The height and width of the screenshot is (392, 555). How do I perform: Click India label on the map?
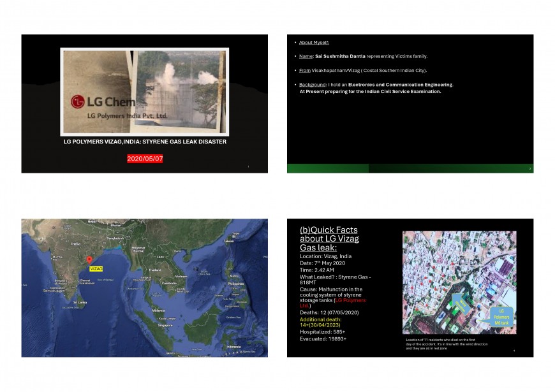tap(76, 244)
